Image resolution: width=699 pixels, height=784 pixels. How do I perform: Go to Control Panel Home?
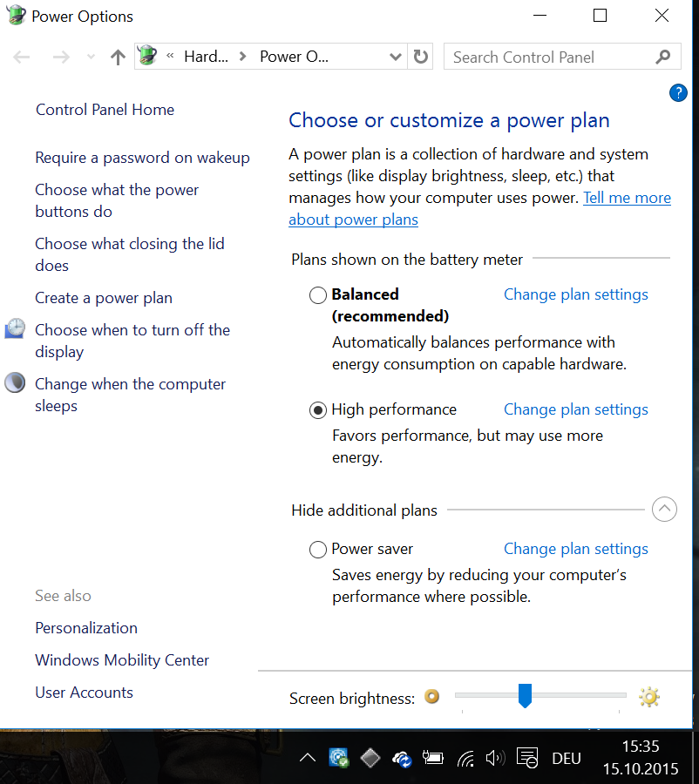click(105, 110)
